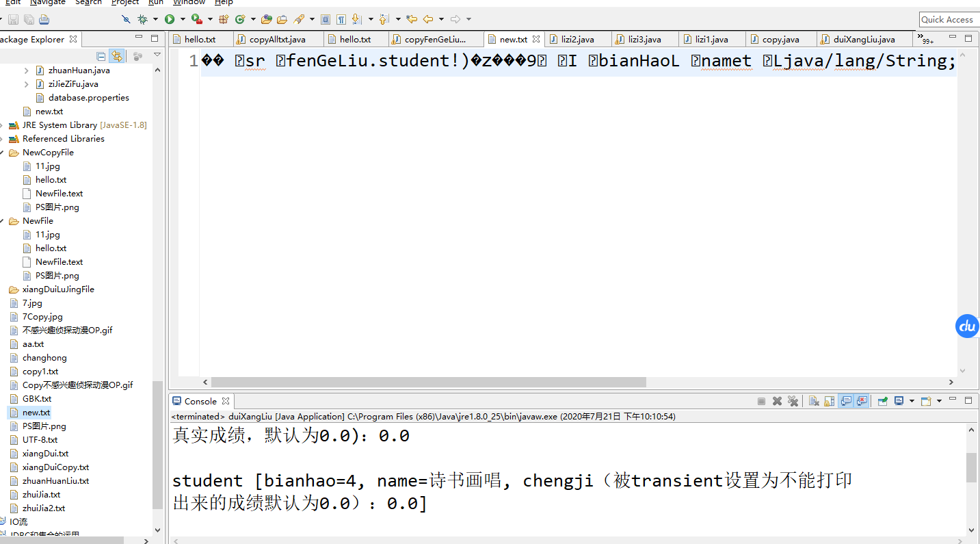
Task: Click the Print toolbar icon
Action: click(44, 19)
